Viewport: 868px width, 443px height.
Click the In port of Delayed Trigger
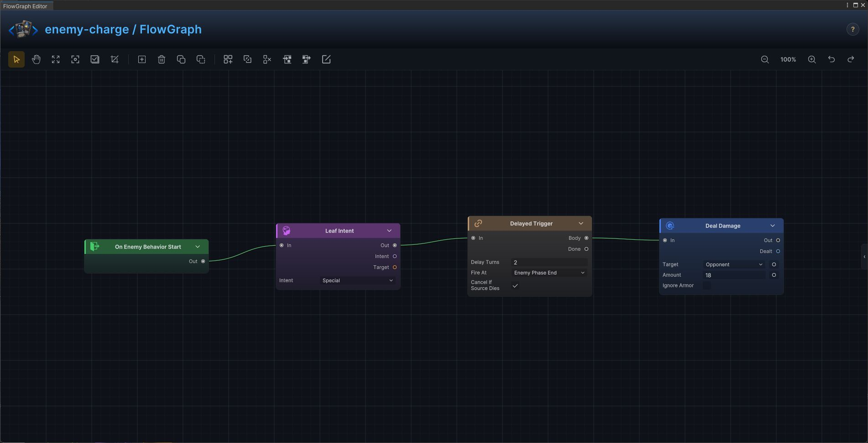[x=473, y=238]
